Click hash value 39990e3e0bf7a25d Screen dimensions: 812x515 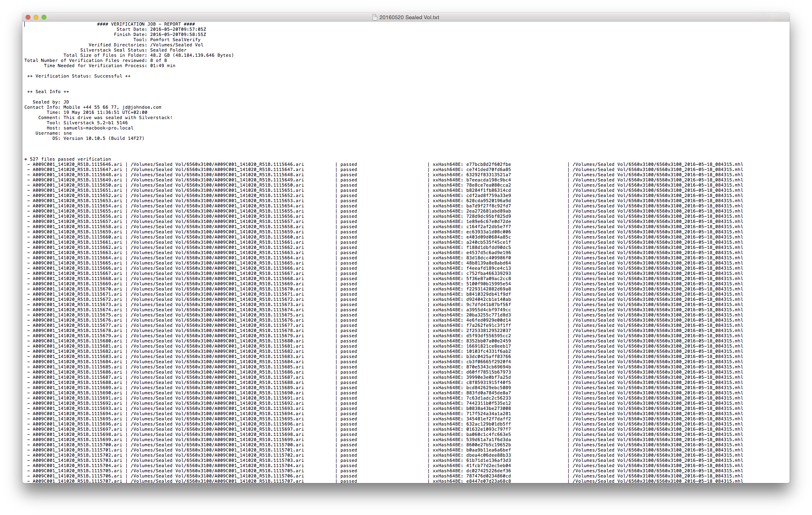point(488,377)
